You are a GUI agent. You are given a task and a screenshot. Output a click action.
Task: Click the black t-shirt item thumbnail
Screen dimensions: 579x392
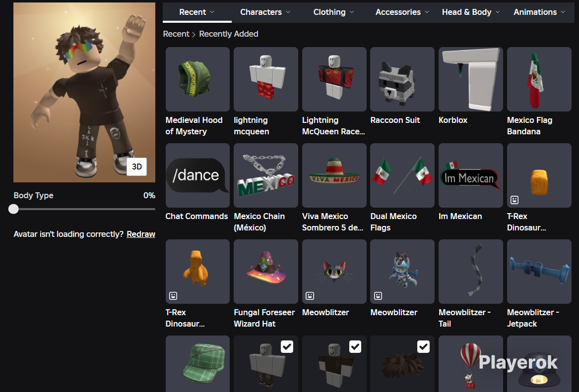(x=334, y=364)
